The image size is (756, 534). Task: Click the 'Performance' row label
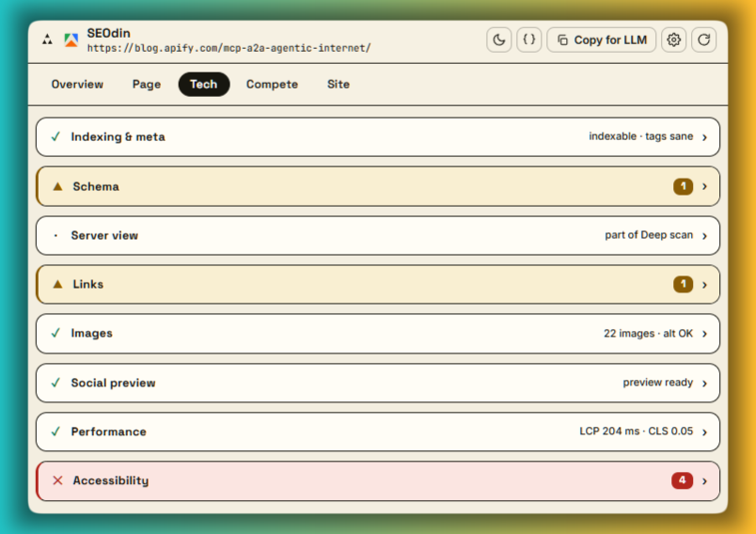point(108,432)
